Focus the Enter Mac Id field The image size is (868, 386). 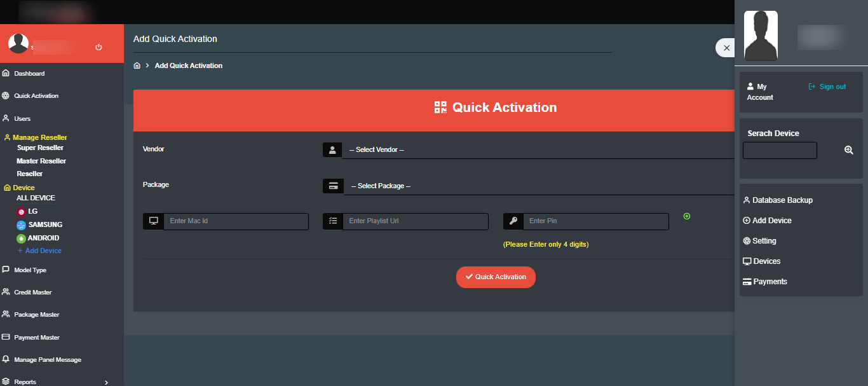pyautogui.click(x=236, y=221)
